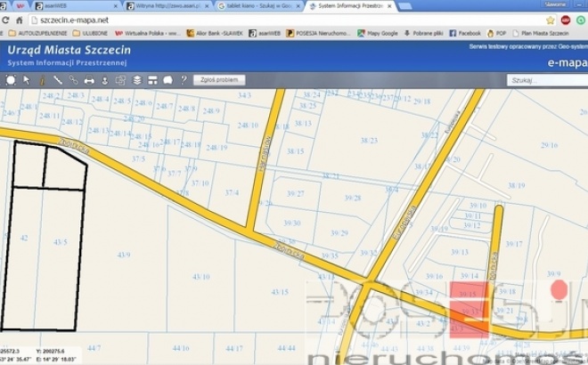Image resolution: width=588 pixels, height=365 pixels.
Task: Select the measure line tool
Action: (58, 80)
